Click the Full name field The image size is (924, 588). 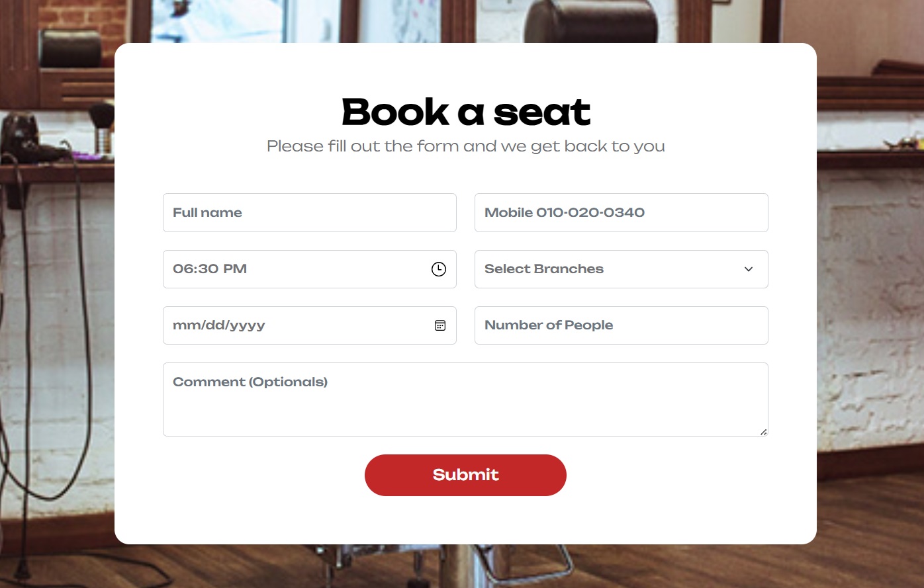tap(309, 213)
